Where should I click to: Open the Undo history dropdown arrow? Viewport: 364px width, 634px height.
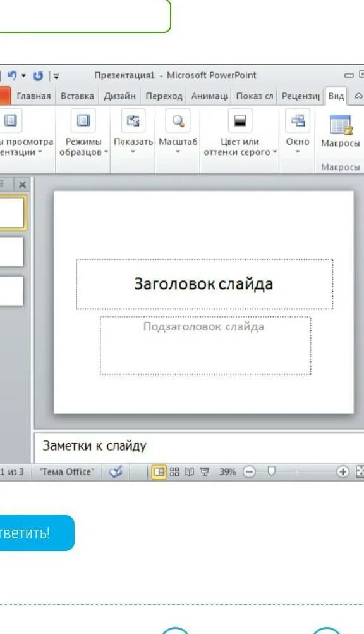[23, 75]
